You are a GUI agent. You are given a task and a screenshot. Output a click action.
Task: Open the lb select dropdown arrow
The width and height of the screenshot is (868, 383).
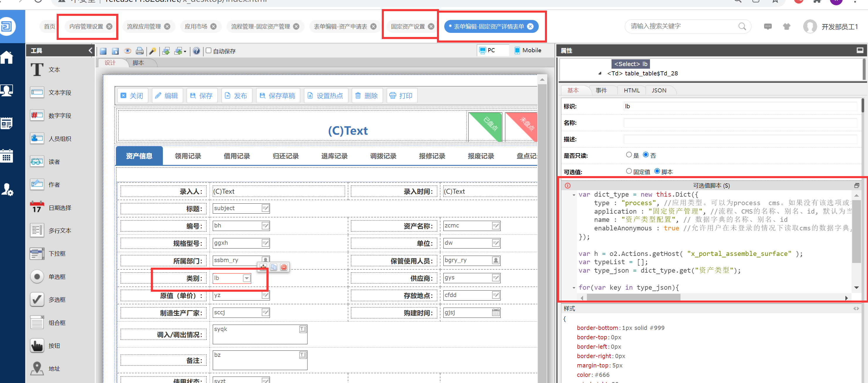[247, 278]
